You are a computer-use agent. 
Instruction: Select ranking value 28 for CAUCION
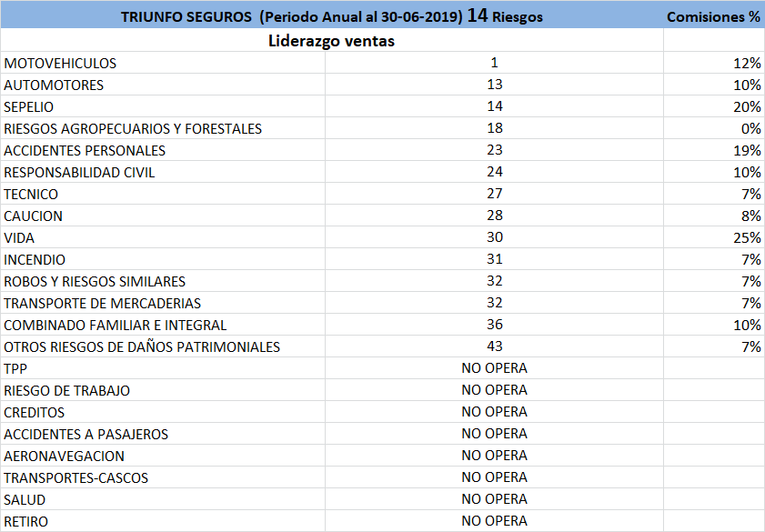click(495, 216)
